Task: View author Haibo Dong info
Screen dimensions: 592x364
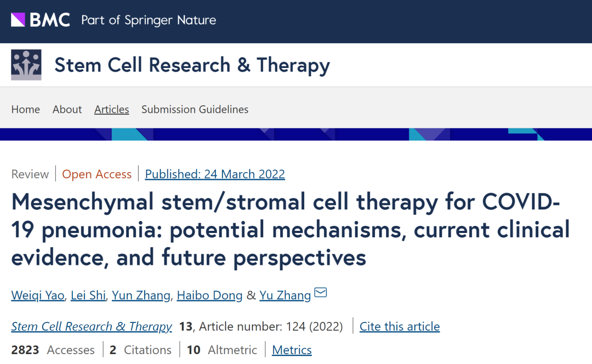Action: [x=209, y=295]
